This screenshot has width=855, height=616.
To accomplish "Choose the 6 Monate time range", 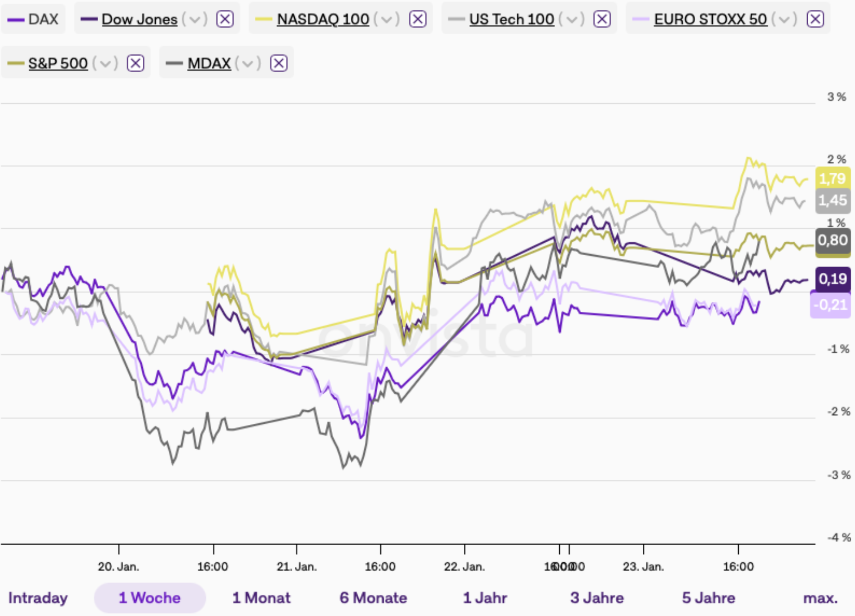I will click(x=373, y=598).
